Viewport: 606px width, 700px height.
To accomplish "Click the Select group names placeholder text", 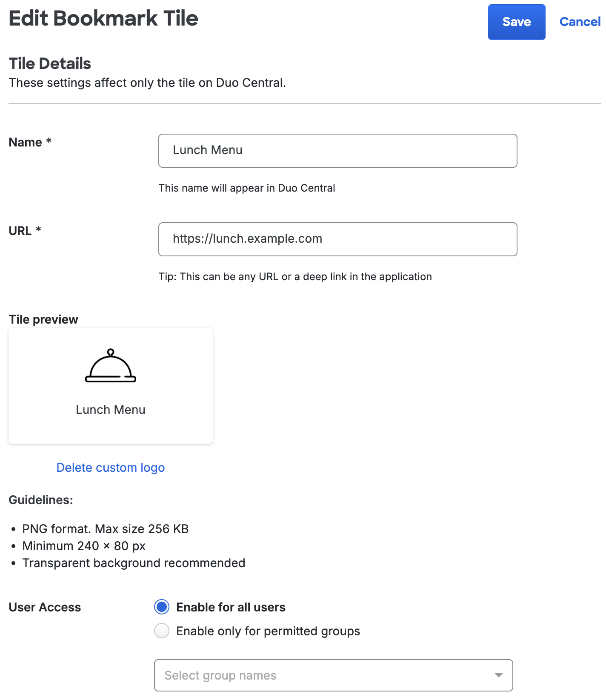I will 220,675.
